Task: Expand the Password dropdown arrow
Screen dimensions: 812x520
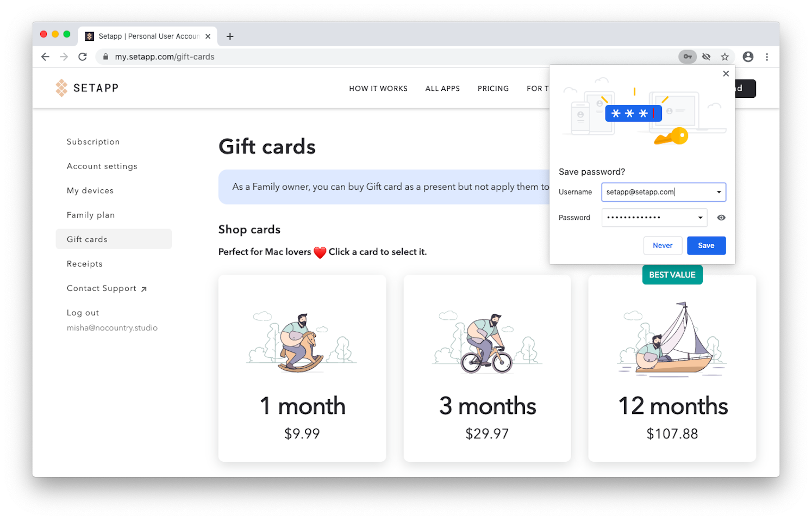Action: 700,218
